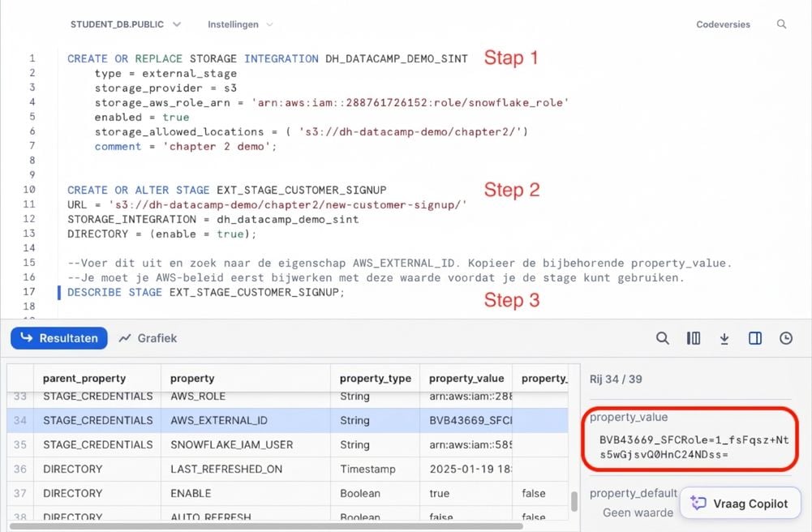Switch to the Resultaten tab
The height and width of the screenshot is (532, 812).
coord(59,338)
